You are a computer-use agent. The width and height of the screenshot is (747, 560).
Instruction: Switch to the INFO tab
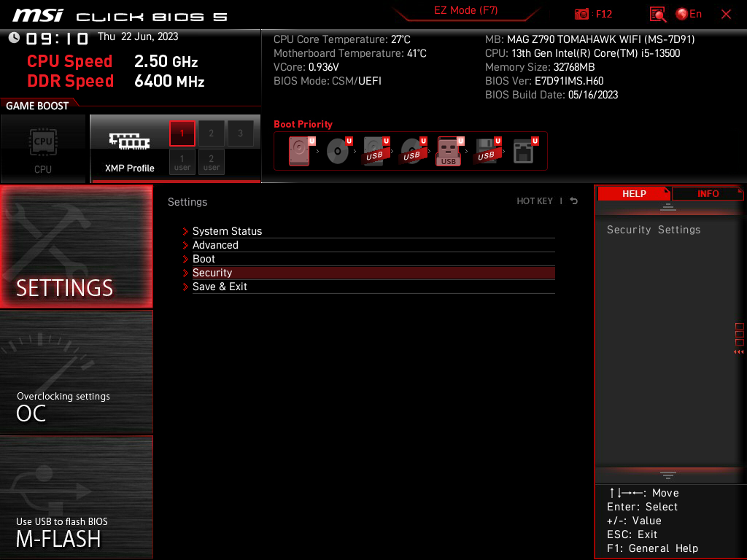[708, 193]
